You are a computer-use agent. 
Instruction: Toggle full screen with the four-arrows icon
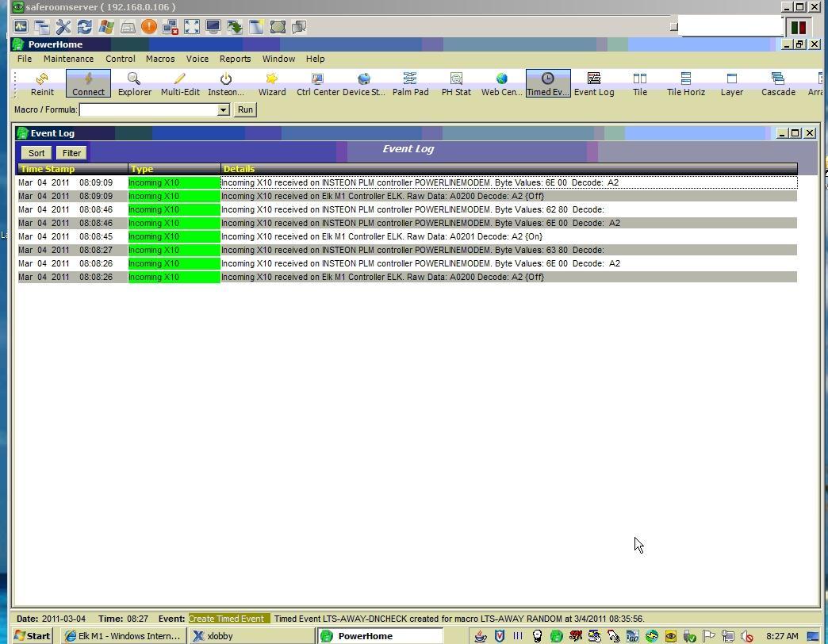coord(192,26)
